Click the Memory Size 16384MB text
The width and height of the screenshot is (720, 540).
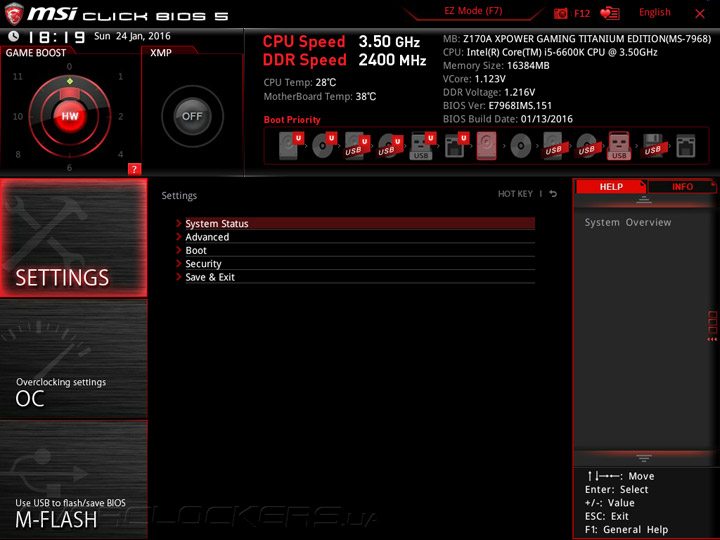tap(496, 66)
